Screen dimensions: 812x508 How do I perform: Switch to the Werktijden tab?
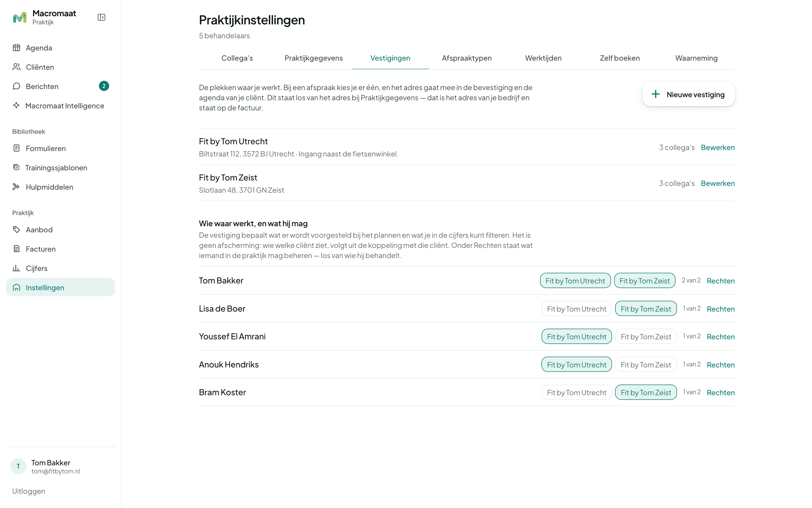(543, 58)
